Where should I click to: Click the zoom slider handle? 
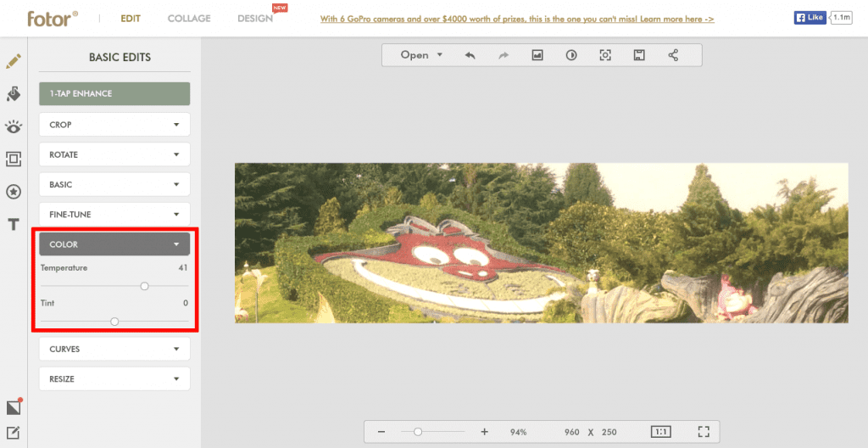coord(418,432)
